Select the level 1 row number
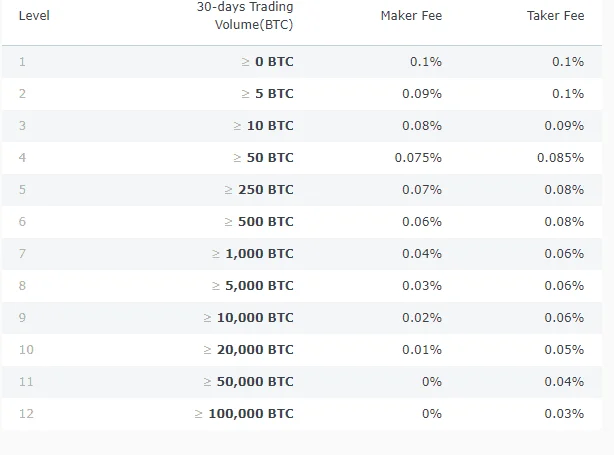Image resolution: width=614 pixels, height=455 pixels. point(22,61)
